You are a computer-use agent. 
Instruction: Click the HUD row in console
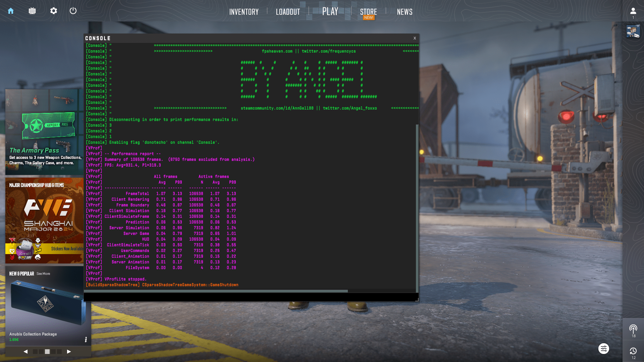[x=161, y=239]
